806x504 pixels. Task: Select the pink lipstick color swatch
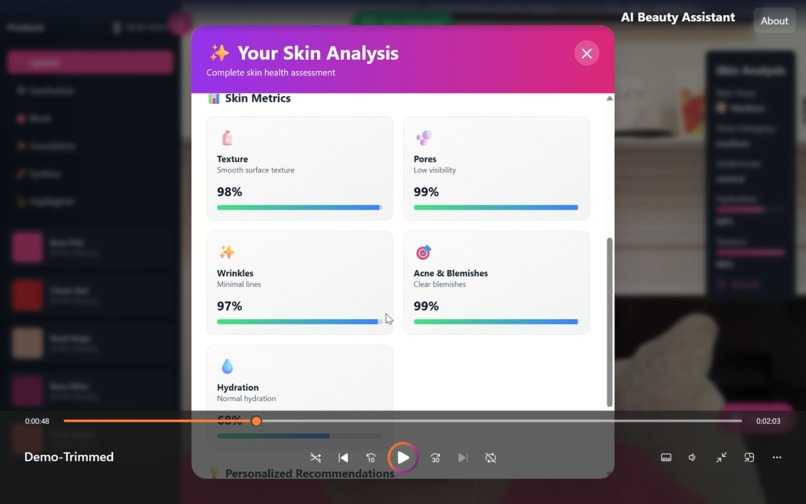click(x=27, y=247)
